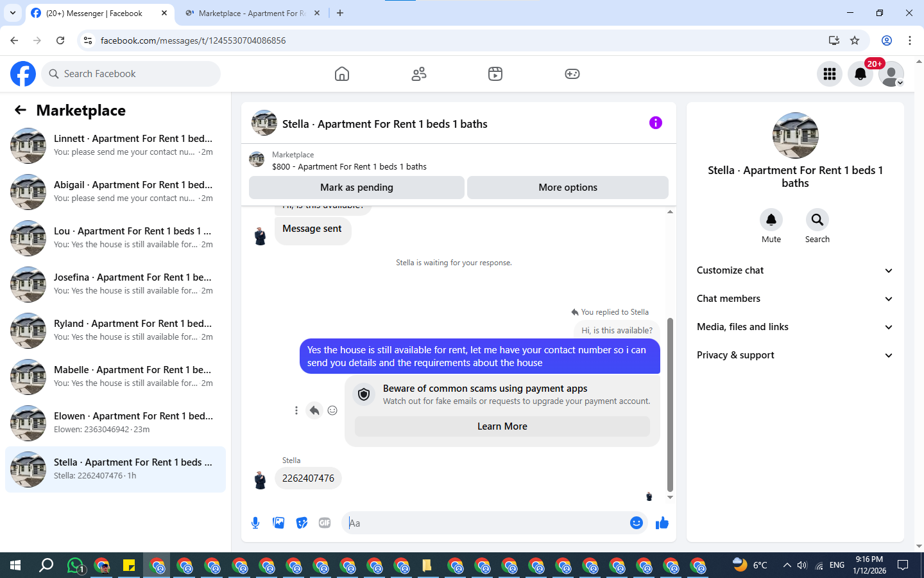Show hidden system tray icons

pyautogui.click(x=787, y=565)
